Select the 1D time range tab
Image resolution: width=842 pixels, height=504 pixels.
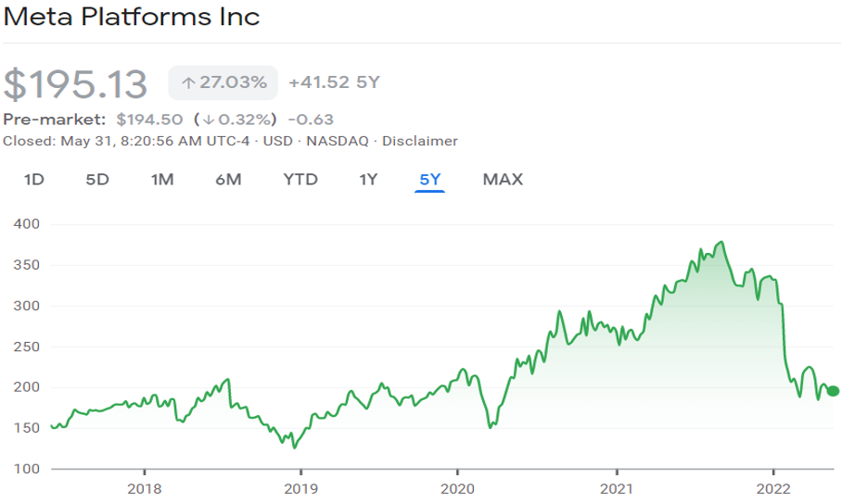[34, 180]
